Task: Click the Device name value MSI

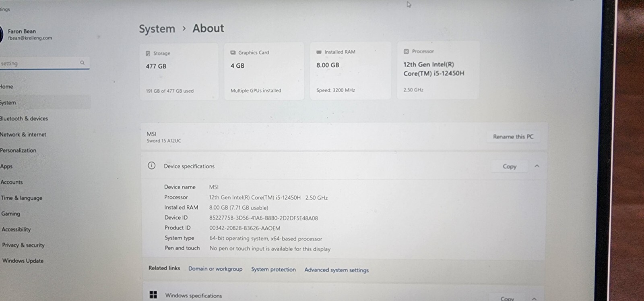Action: pos(214,187)
